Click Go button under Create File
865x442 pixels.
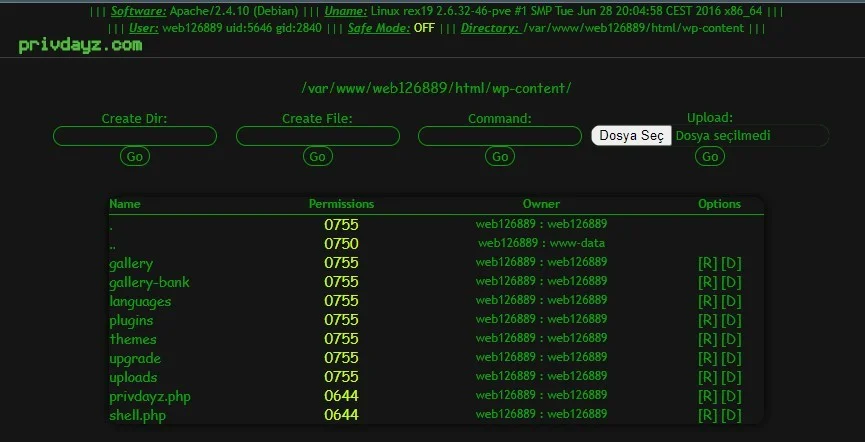pyautogui.click(x=317, y=156)
